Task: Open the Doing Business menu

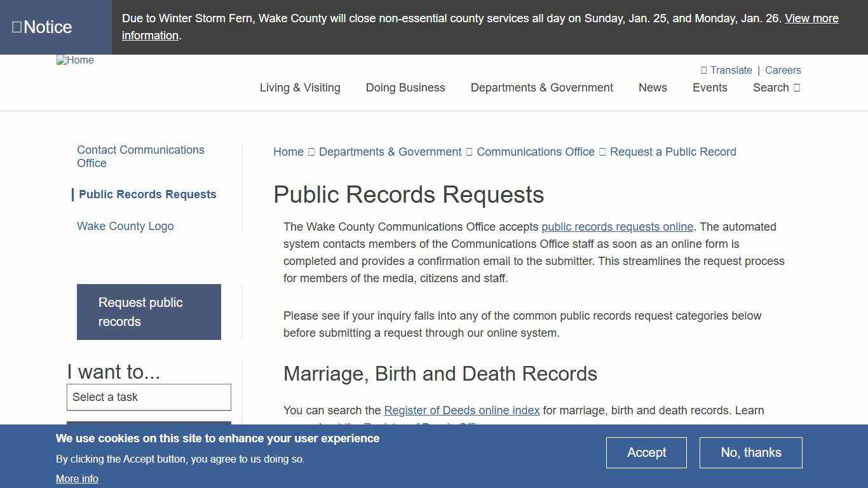Action: click(x=405, y=88)
